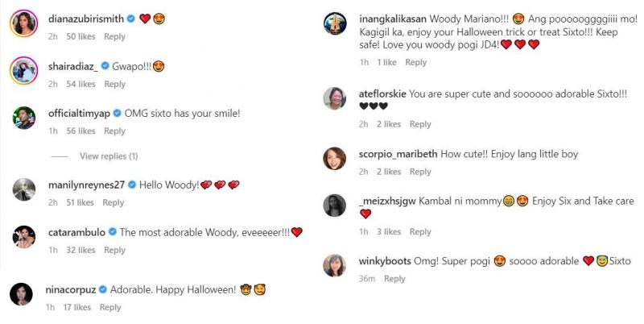Open officialtimyap's profile avatar
Image resolution: width=644 pixels, height=324 pixels.
[x=23, y=118]
